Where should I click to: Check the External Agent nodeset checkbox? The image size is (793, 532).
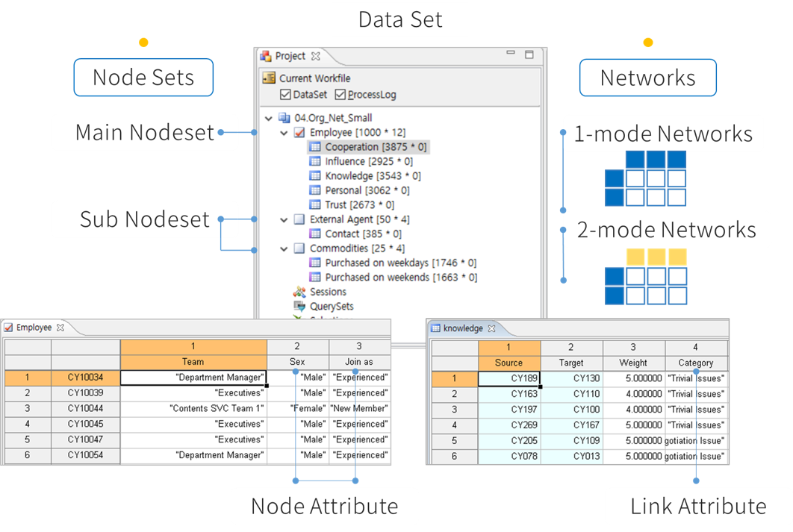299,220
